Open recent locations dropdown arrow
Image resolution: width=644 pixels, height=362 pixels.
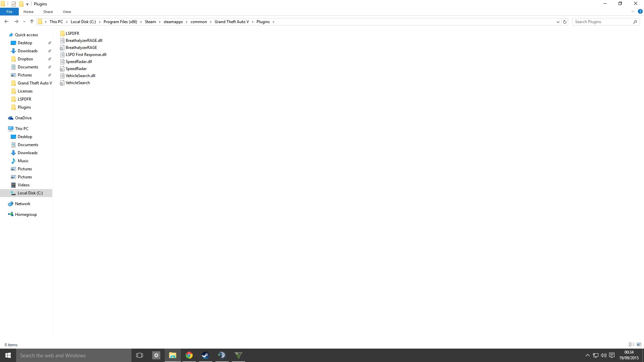(x=24, y=22)
